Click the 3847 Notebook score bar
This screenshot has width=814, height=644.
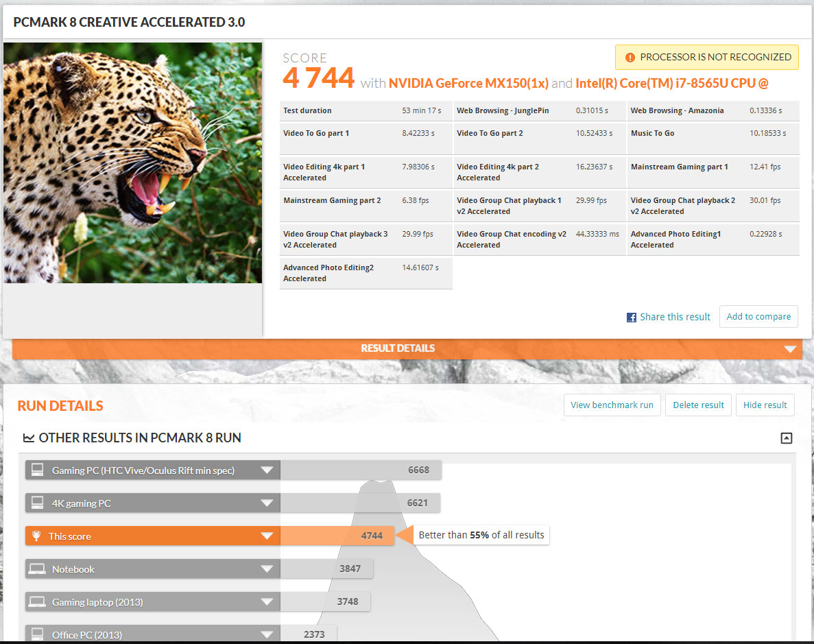[x=326, y=569]
